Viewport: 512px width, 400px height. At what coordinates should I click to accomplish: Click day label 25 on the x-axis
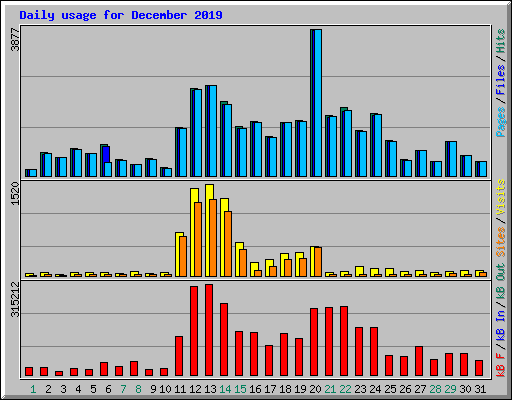point(390,389)
